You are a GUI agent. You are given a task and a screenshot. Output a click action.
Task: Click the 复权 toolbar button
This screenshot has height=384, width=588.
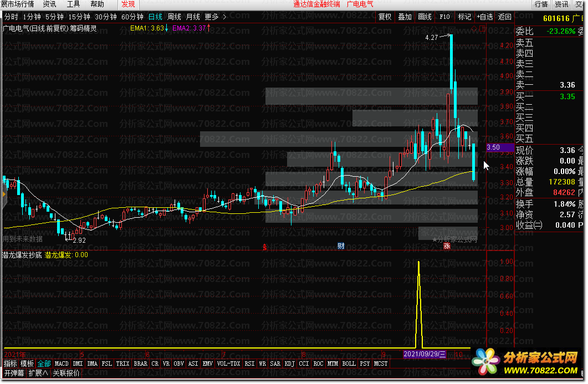(385, 17)
